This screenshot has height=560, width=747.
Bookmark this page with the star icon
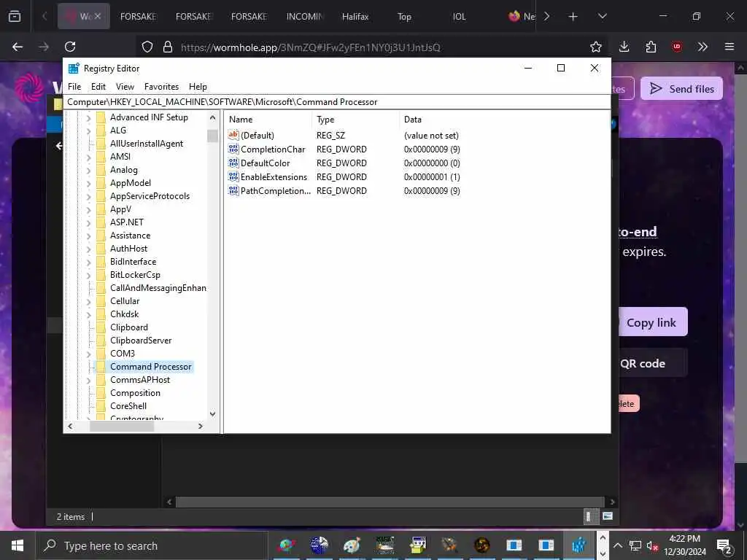tap(595, 47)
